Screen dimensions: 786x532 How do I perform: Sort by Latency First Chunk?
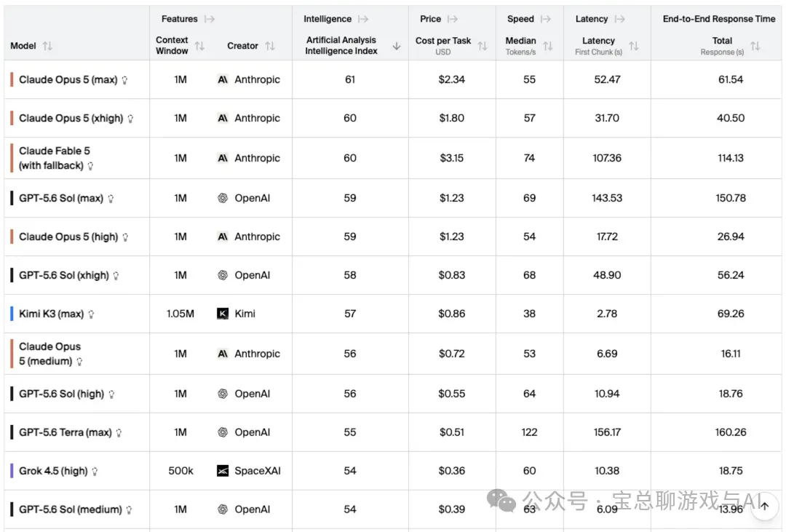click(x=634, y=46)
